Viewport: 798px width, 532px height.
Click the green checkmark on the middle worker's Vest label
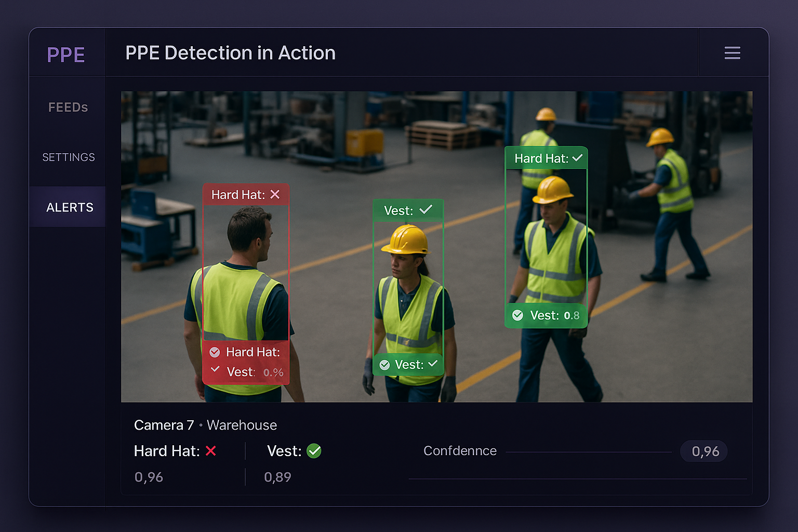tap(427, 210)
